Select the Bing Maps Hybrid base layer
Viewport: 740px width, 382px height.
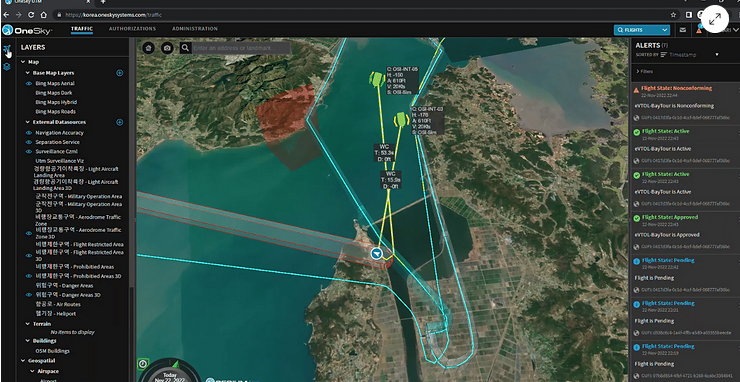56,102
